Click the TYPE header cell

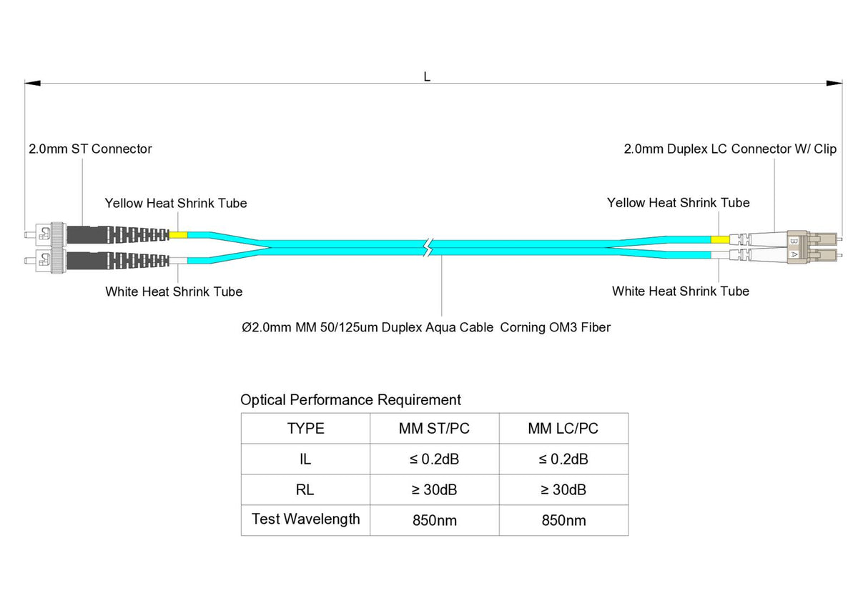[x=305, y=428]
